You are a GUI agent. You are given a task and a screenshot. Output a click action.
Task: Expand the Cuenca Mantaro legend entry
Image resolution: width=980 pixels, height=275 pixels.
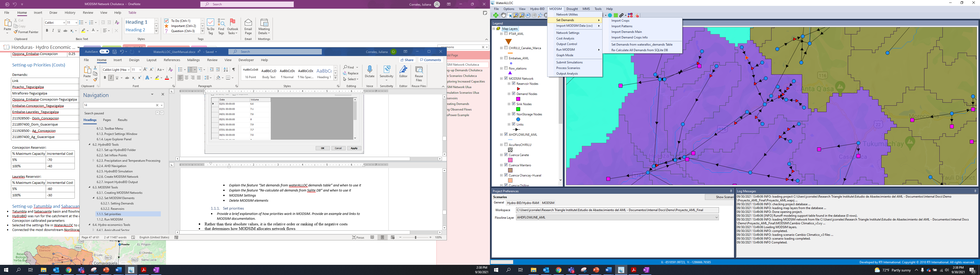pos(501,165)
